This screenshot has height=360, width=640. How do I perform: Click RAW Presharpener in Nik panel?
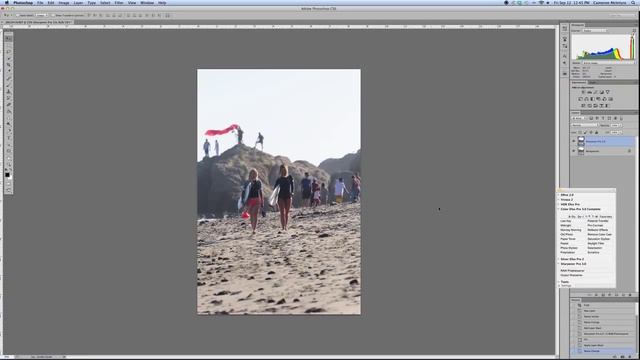(x=572, y=271)
